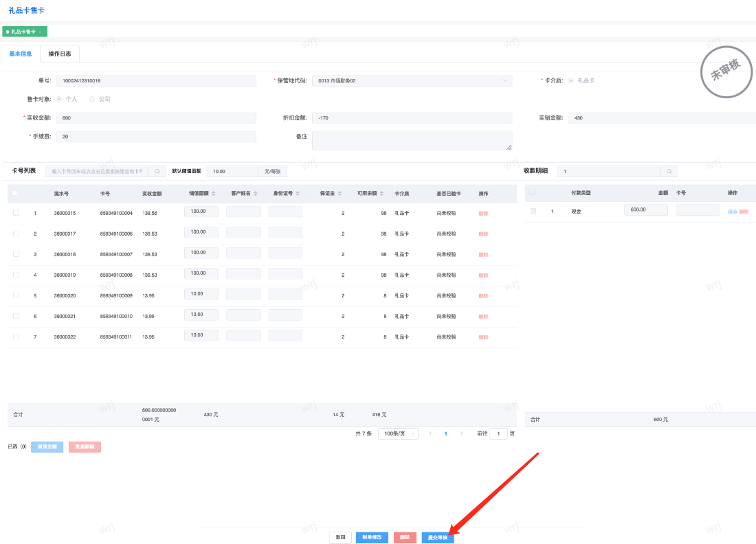Switch to the 操作日志 tab
This screenshot has height=544, width=756.
coord(60,54)
